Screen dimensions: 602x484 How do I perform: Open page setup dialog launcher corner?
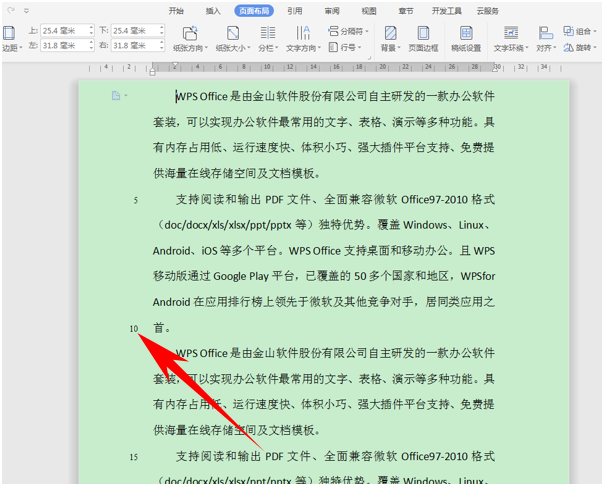coord(369,58)
